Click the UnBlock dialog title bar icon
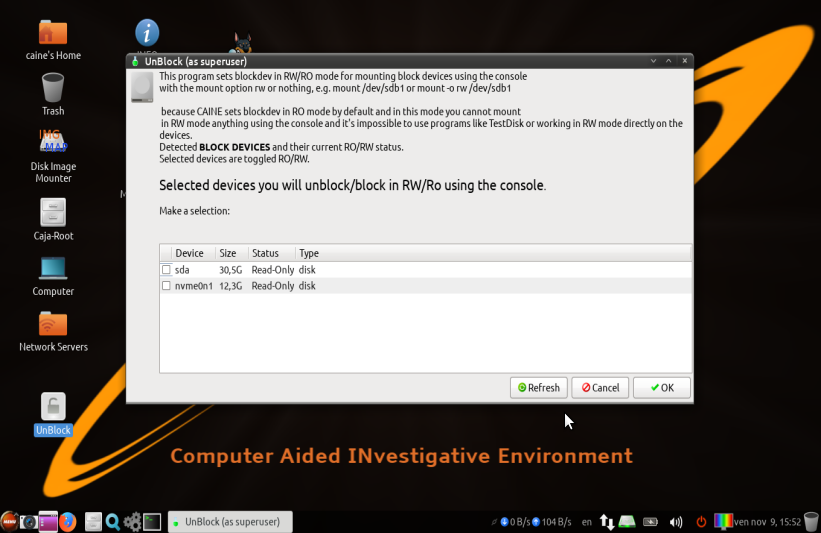821x533 pixels. [x=135, y=62]
